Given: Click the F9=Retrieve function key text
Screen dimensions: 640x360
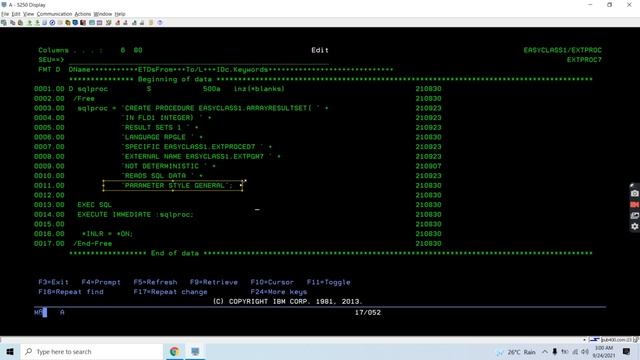Looking at the screenshot, I should click(x=213, y=282).
